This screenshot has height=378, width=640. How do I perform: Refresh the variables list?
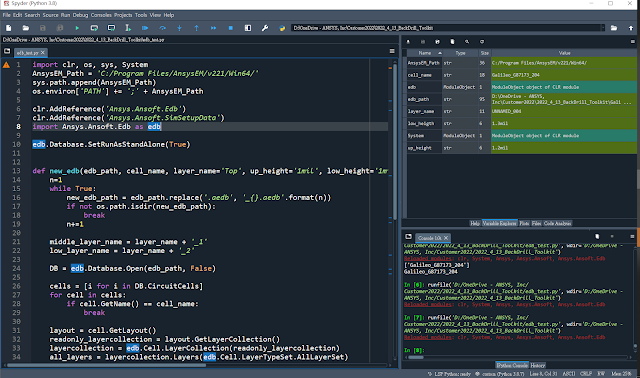coord(482,42)
